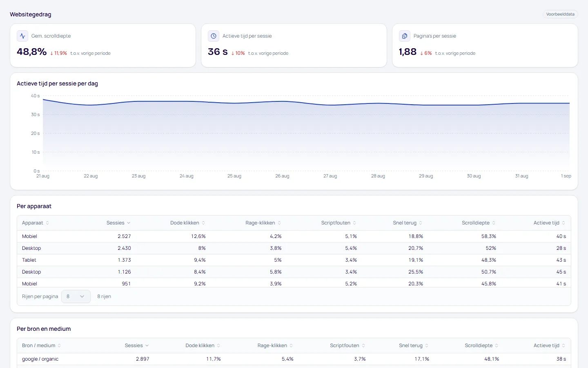
Task: Sort source table by Rage-klikken
Action: point(275,346)
